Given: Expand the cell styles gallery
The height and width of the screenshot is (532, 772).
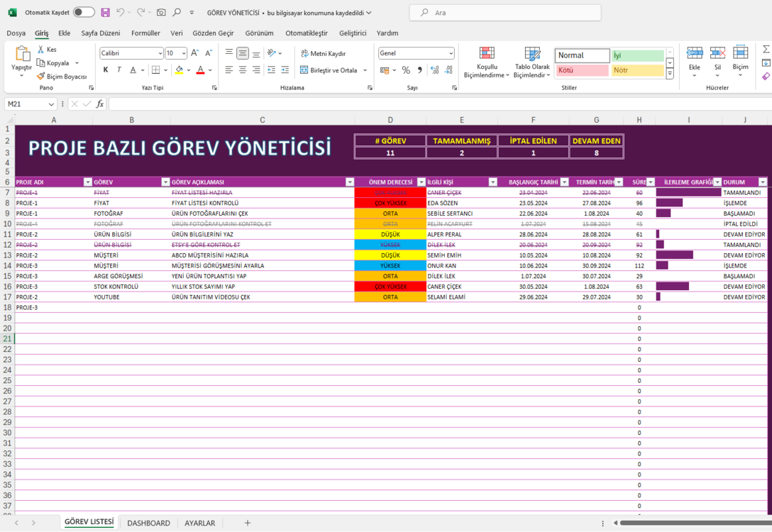Looking at the screenshot, I should (x=670, y=74).
